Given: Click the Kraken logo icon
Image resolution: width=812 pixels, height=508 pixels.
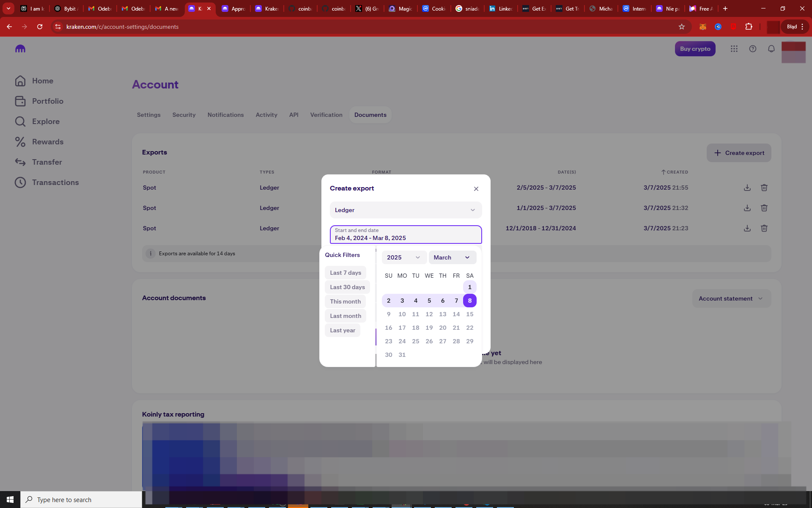Looking at the screenshot, I should pyautogui.click(x=20, y=49).
